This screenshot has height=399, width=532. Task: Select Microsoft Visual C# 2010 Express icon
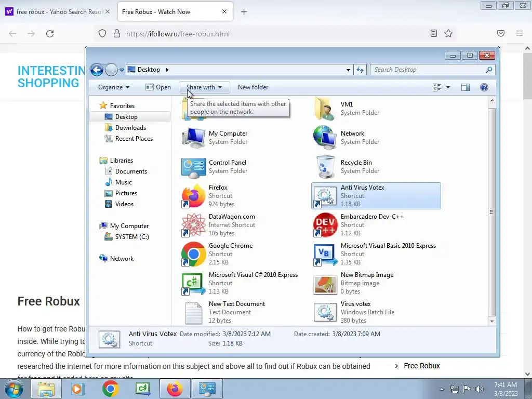pos(193,283)
